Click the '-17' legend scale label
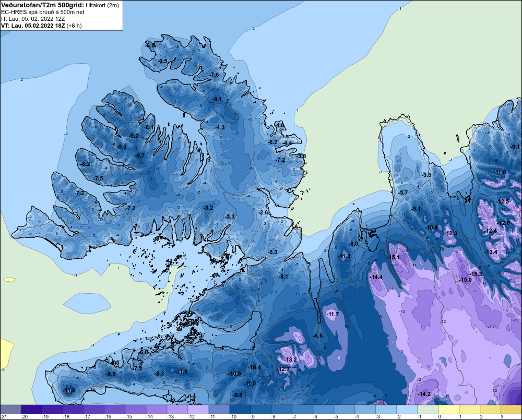The image size is (522, 420). click(x=87, y=417)
